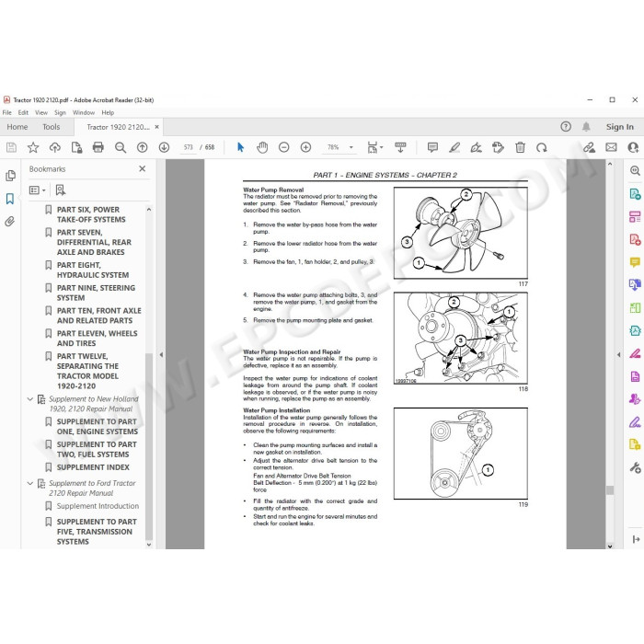Viewport: 644px width, 644px height.
Task: Collapse Supplement to Ford Tractor bookmark
Action: [x=30, y=483]
